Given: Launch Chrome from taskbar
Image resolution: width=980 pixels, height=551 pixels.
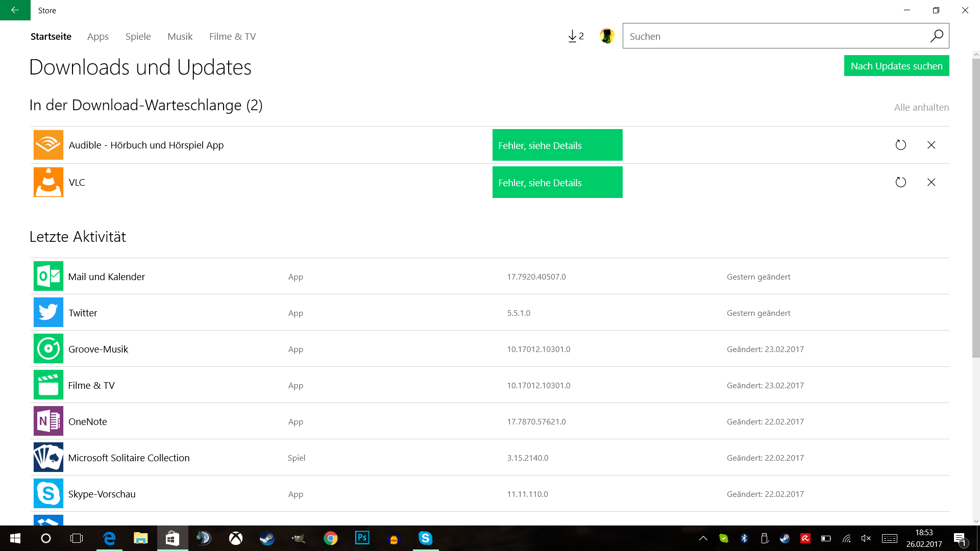Looking at the screenshot, I should (x=331, y=538).
